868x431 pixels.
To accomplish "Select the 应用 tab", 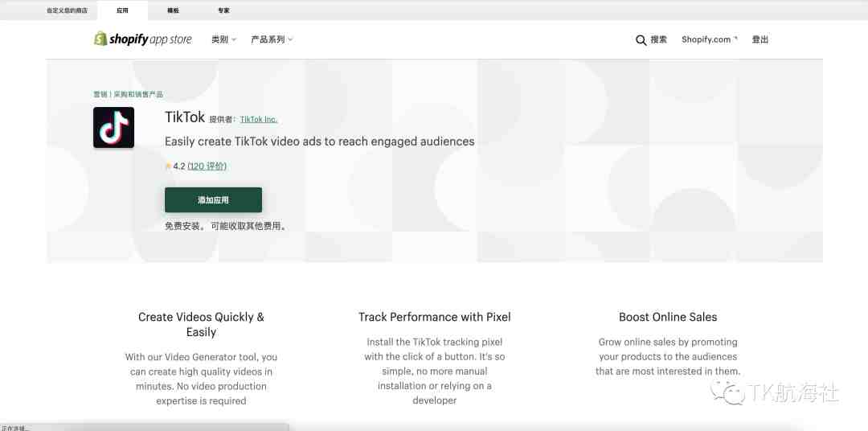I will coord(122,10).
